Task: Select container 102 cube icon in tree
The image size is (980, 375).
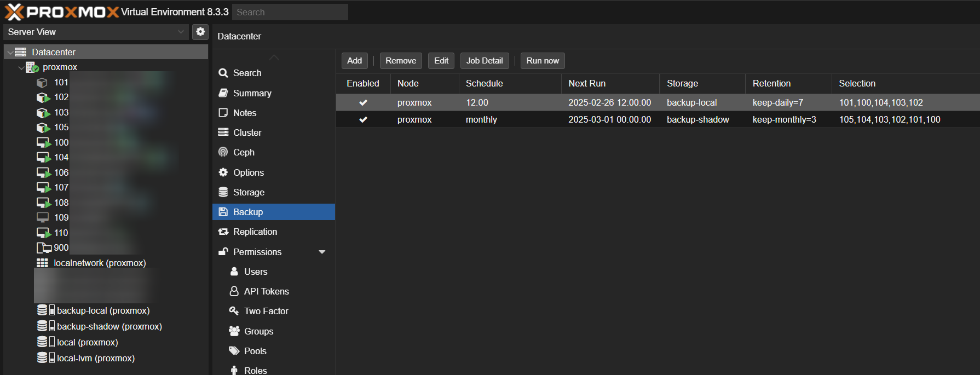Action: [43, 97]
